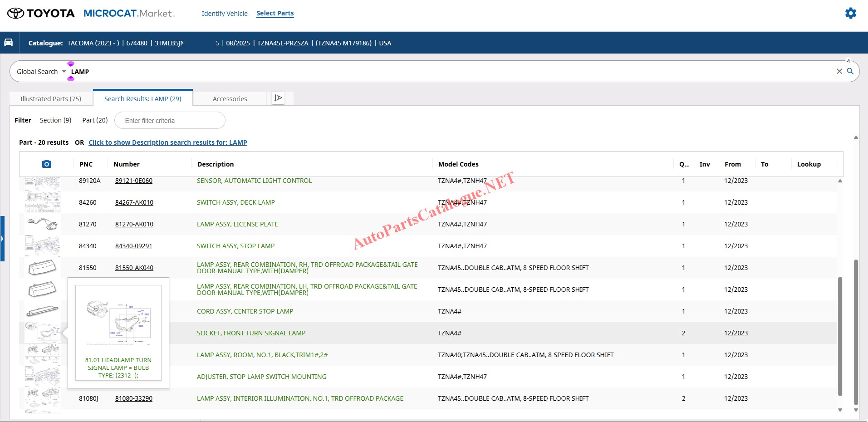Open the Global Search dropdown
The height and width of the screenshot is (422, 868).
pyautogui.click(x=41, y=72)
